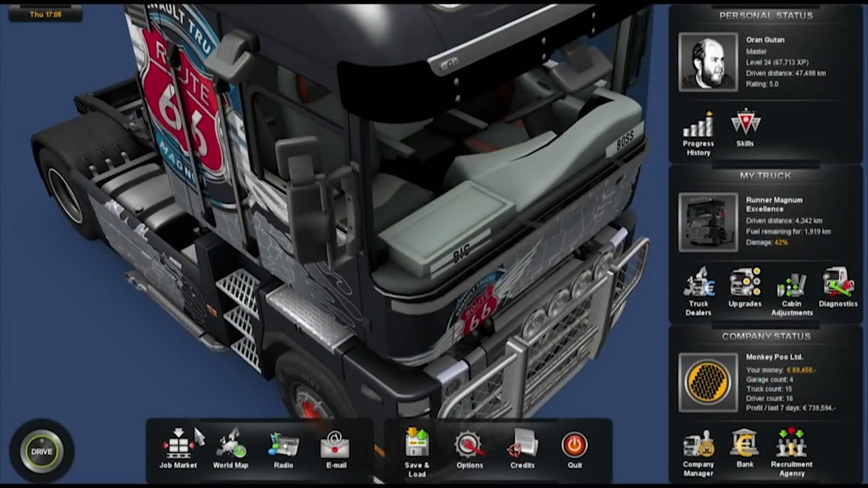The image size is (868, 488).
Task: Check your E-mail inbox
Action: 336,448
